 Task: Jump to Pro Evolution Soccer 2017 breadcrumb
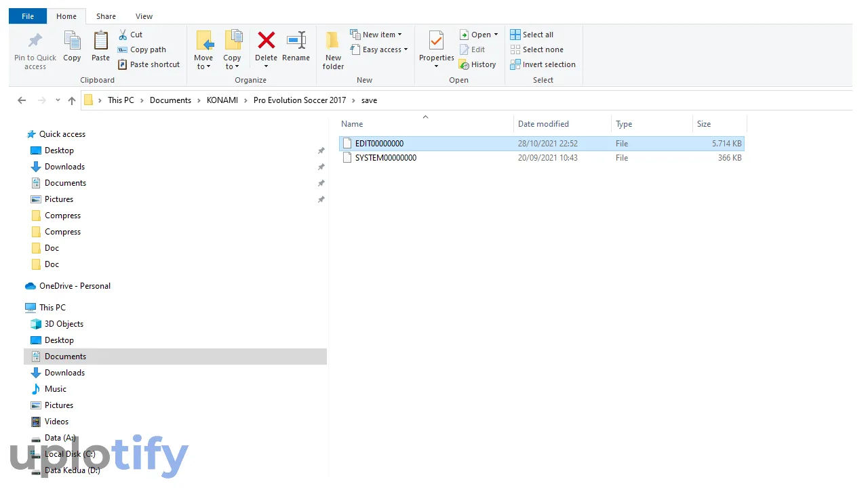[x=300, y=100]
